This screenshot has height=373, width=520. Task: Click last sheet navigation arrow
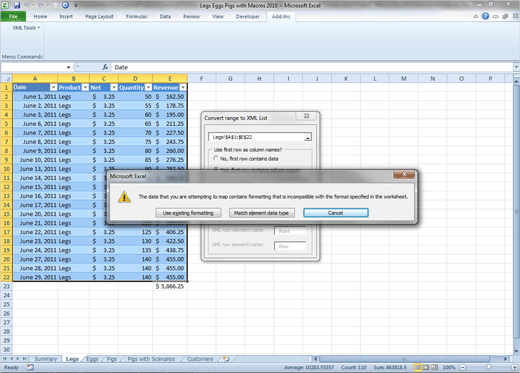pos(24,359)
